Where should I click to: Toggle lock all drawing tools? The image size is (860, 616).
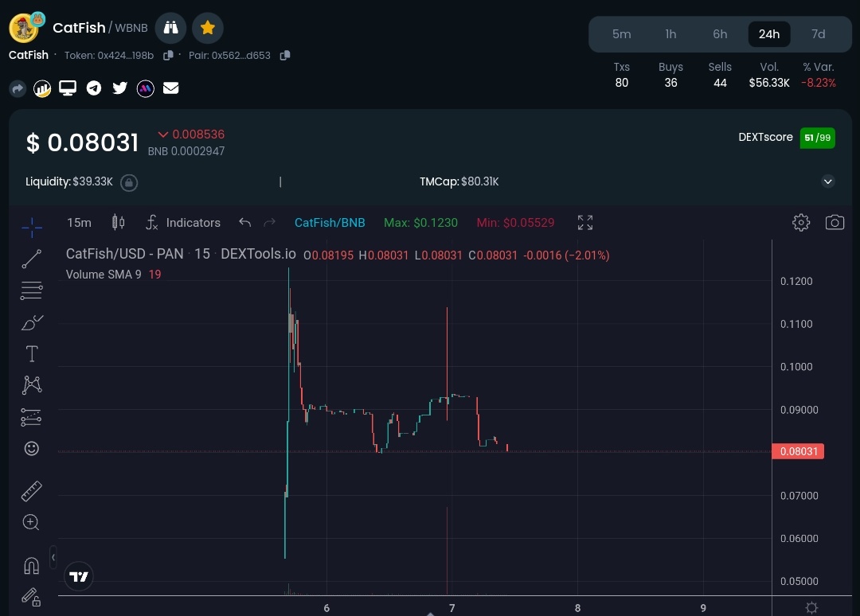(32, 598)
